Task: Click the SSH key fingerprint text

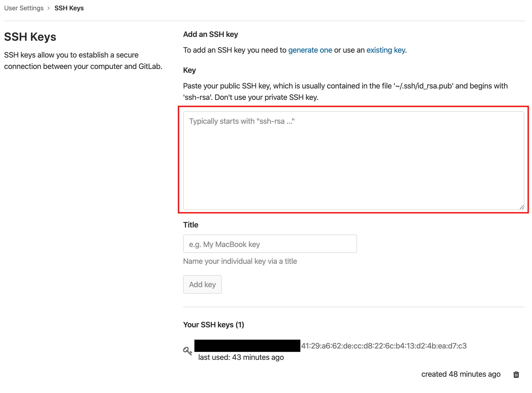Action: [x=384, y=346]
